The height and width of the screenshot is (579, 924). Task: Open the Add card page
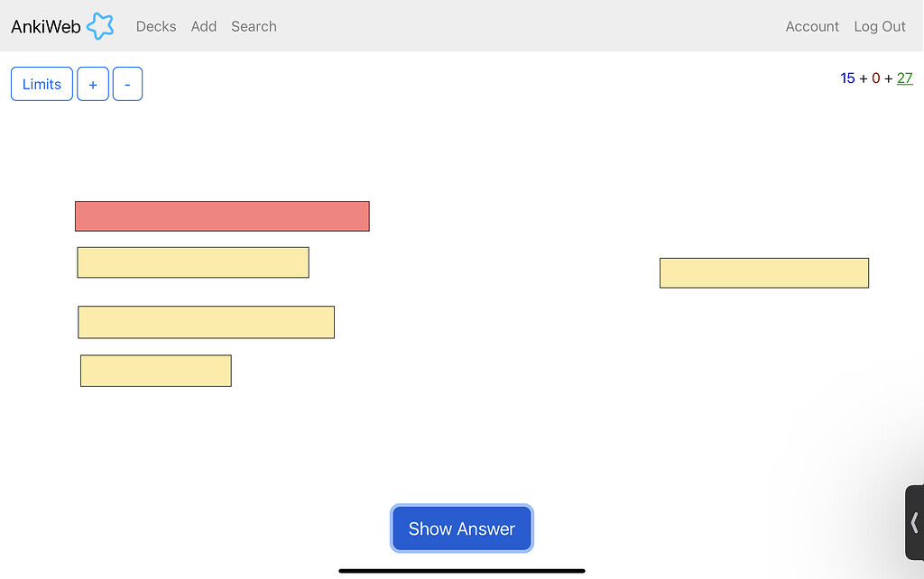pos(203,26)
